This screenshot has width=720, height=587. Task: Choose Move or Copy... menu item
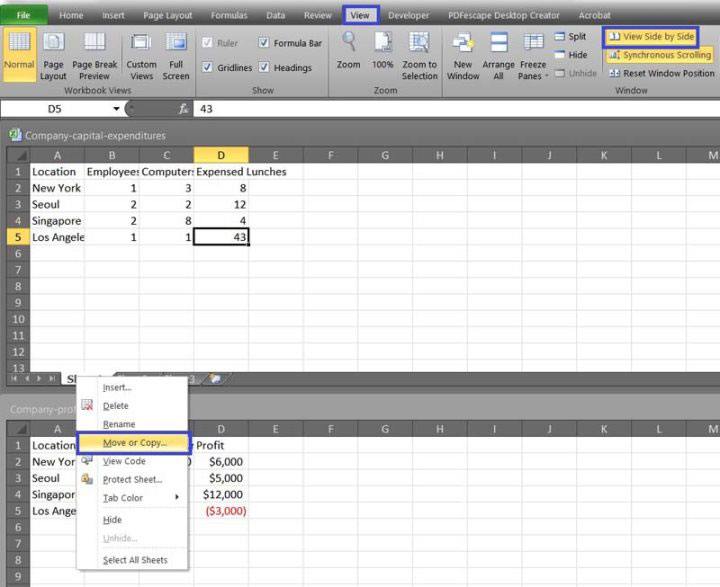[133, 443]
